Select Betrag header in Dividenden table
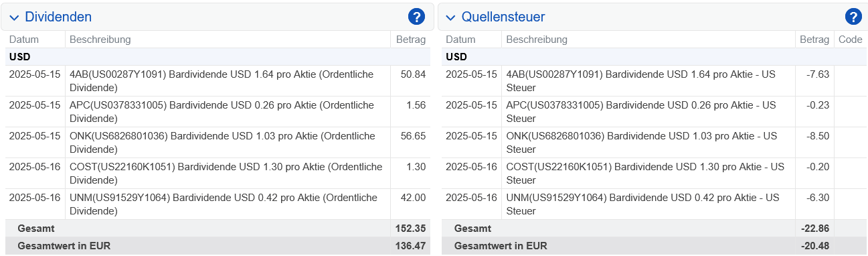 click(411, 40)
